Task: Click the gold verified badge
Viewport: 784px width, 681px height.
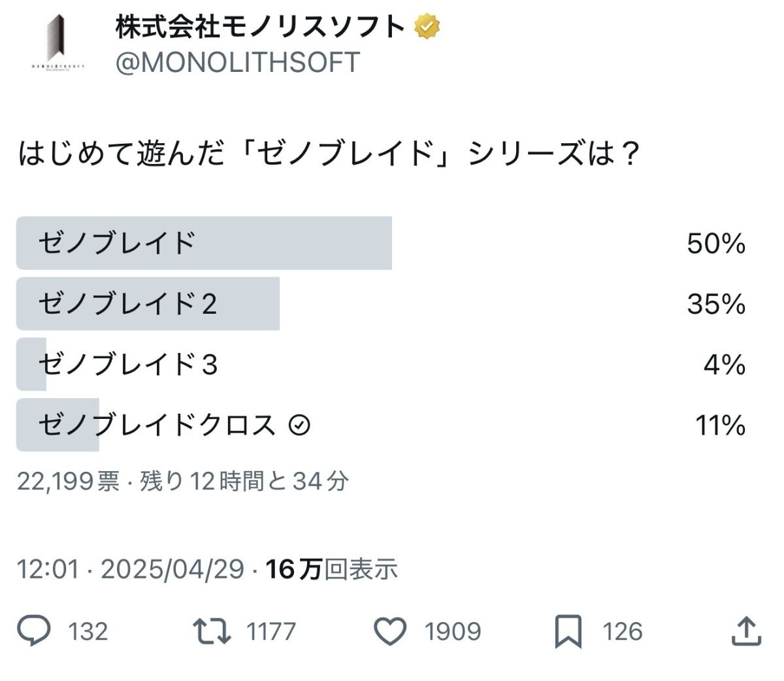Action: (427, 27)
